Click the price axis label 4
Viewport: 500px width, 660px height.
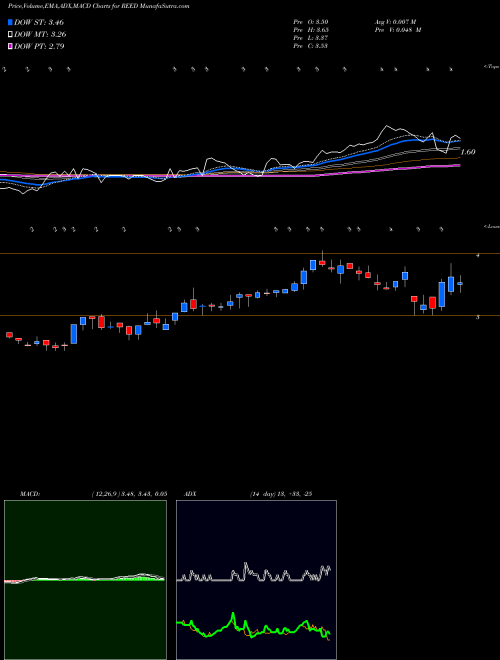coord(478,256)
